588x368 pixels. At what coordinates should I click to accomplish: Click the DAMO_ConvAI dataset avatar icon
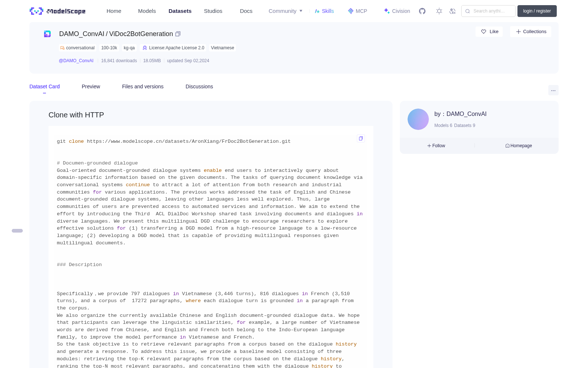[x=47, y=34]
